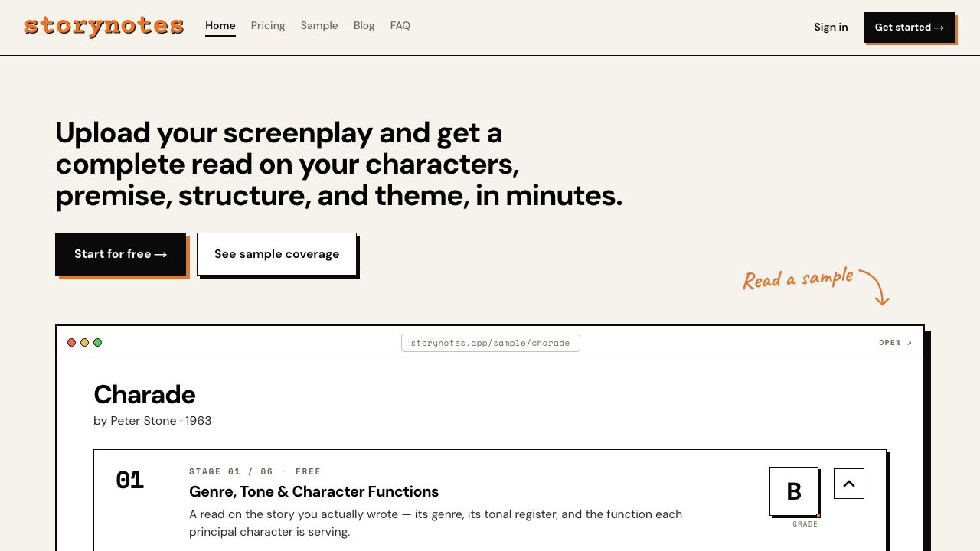Click the stage number 01
Image resolution: width=980 pixels, height=551 pixels.
[130, 481]
